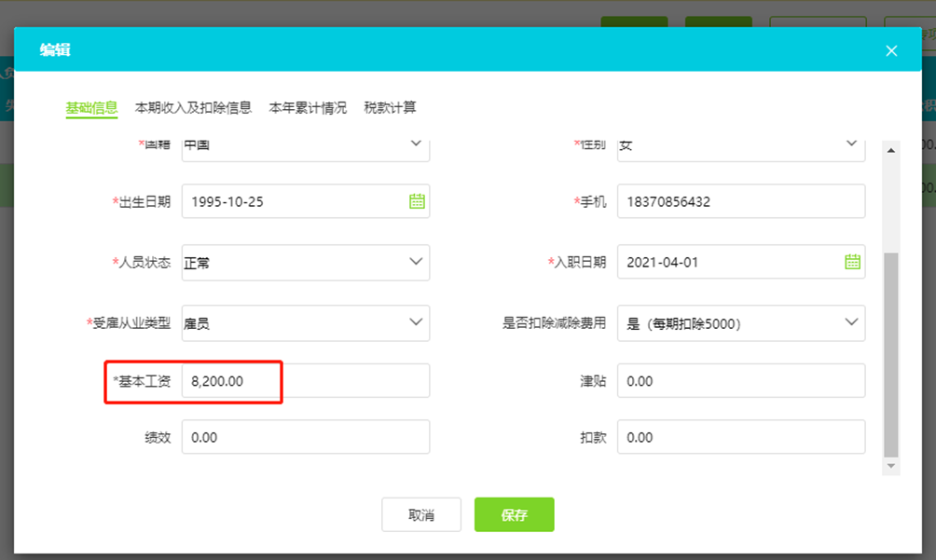This screenshot has height=560, width=936.
Task: Switch to 基础信息 tab
Action: click(x=91, y=108)
